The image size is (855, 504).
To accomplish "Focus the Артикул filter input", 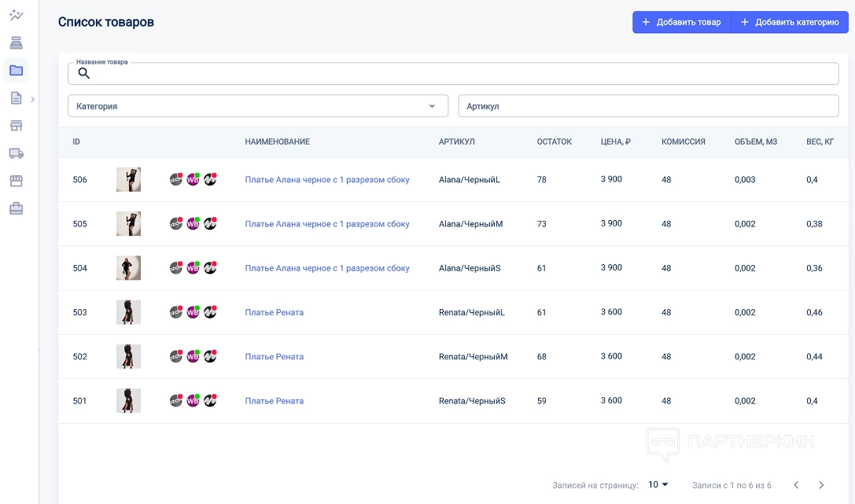I will point(648,106).
